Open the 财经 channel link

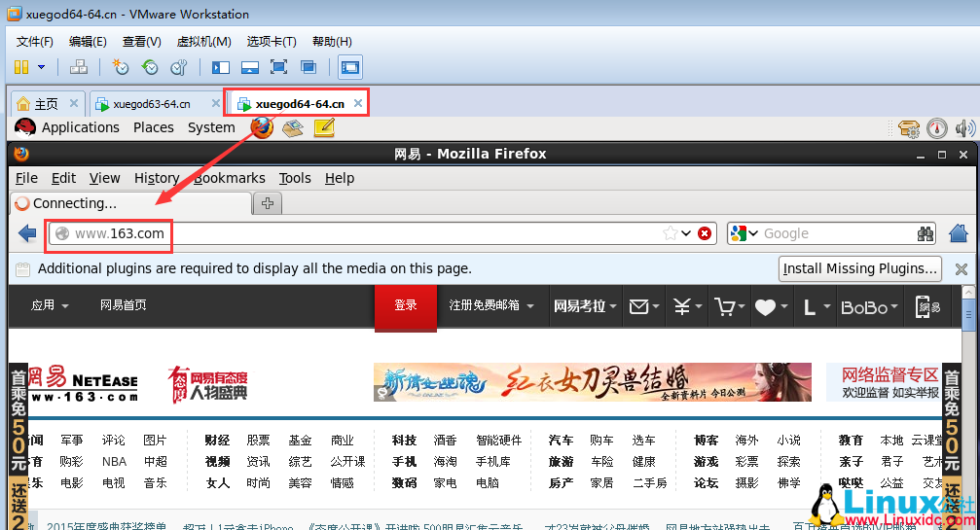coord(217,441)
